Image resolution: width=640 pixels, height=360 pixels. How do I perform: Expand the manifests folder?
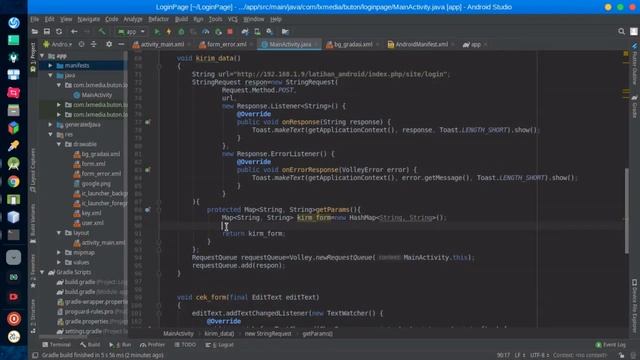(x=50, y=65)
